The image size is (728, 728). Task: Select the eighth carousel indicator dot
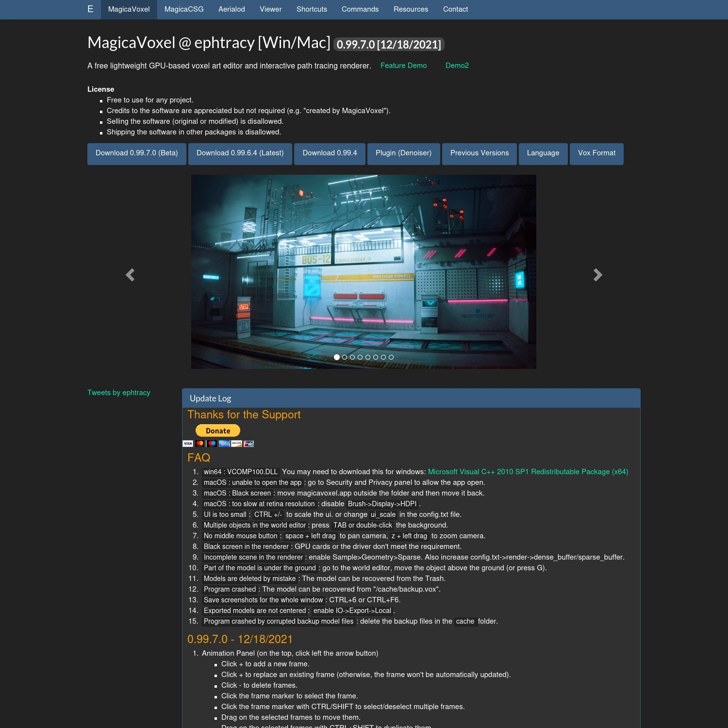pos(391,357)
